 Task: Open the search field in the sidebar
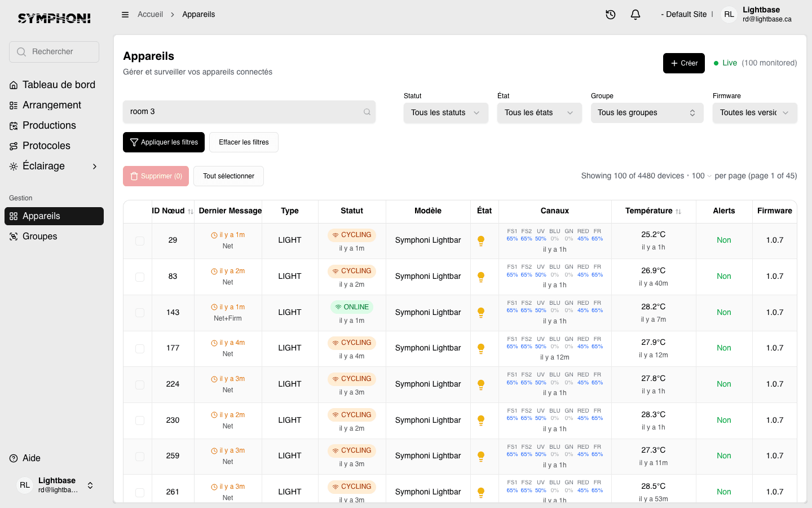coord(54,51)
